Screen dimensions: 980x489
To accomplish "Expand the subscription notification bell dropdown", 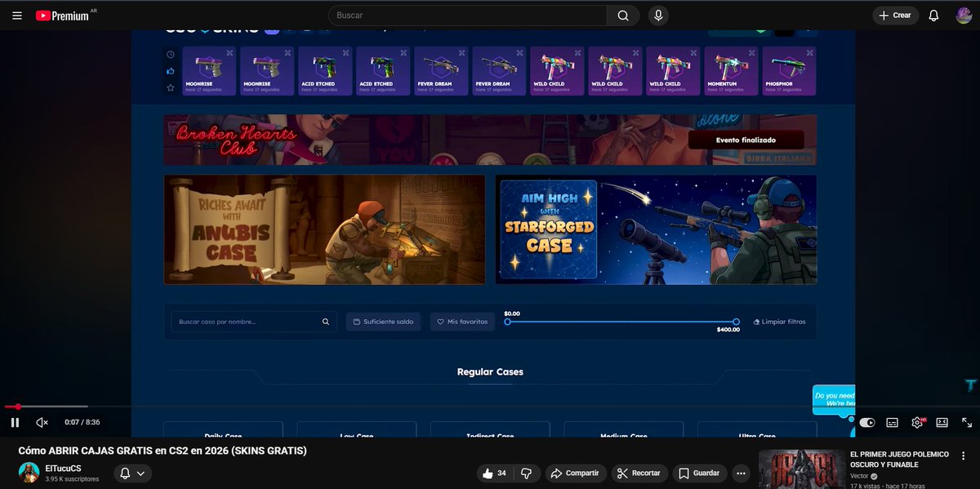I will click(x=132, y=473).
